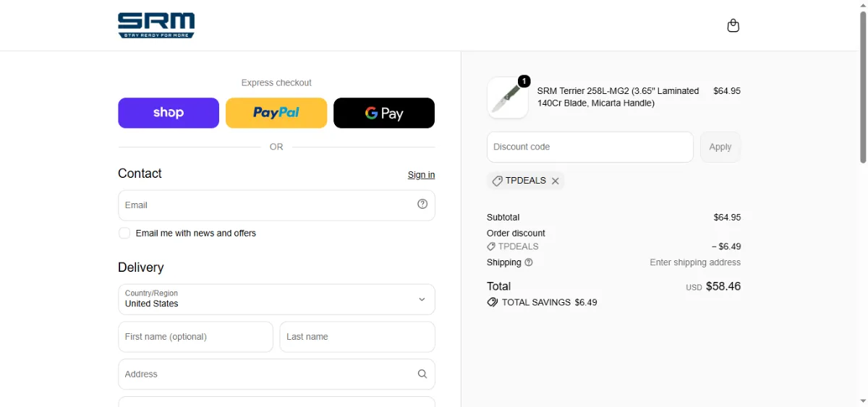The width and height of the screenshot is (868, 407).
Task: Open the shopping bag cart icon
Action: coord(733,26)
